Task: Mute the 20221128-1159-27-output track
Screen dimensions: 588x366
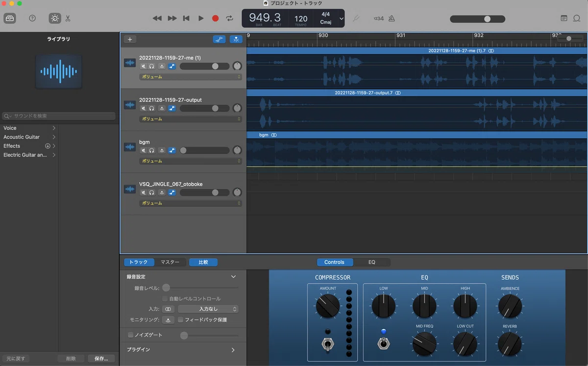Action: pyautogui.click(x=143, y=108)
